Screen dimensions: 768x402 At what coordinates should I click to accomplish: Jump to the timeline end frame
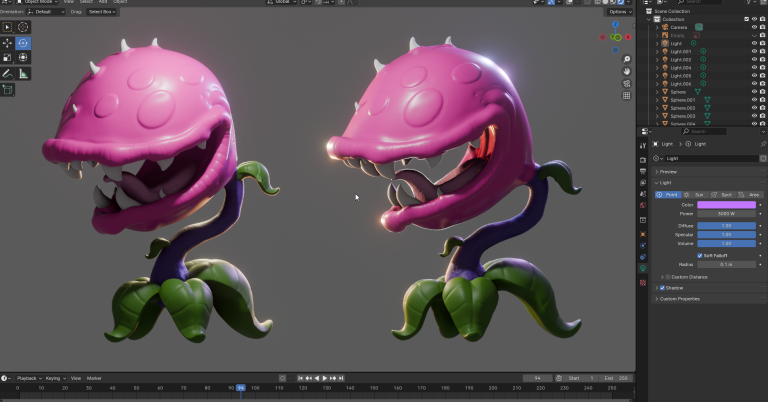341,378
